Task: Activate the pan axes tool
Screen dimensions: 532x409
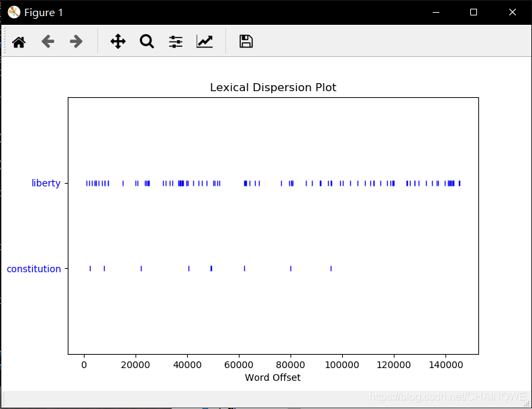Action: pyautogui.click(x=118, y=42)
